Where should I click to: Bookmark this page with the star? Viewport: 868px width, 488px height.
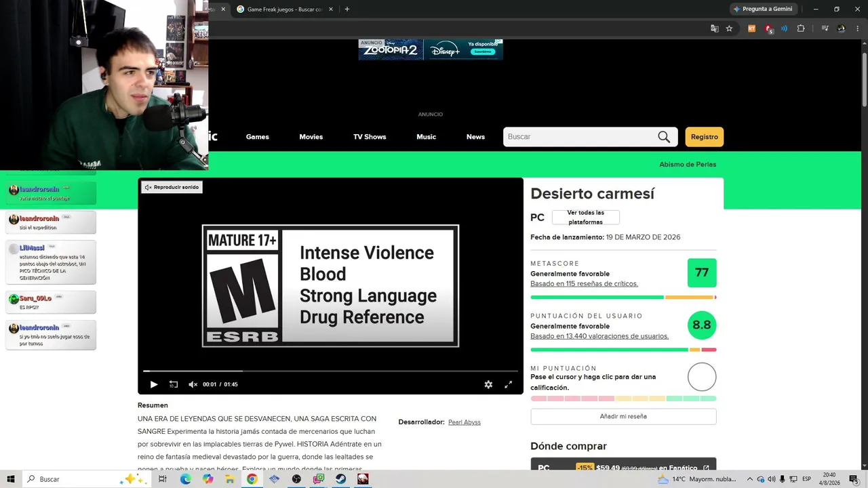pos(729,28)
